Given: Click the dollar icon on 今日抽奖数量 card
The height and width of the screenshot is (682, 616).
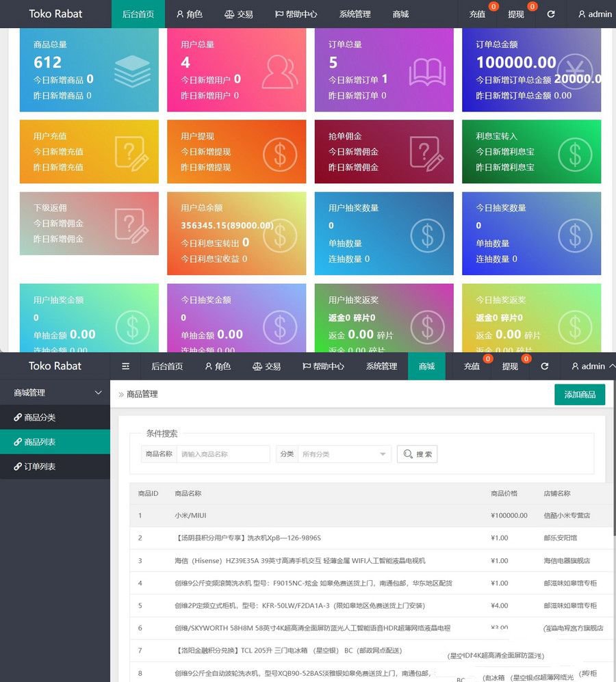Looking at the screenshot, I should (x=574, y=235).
